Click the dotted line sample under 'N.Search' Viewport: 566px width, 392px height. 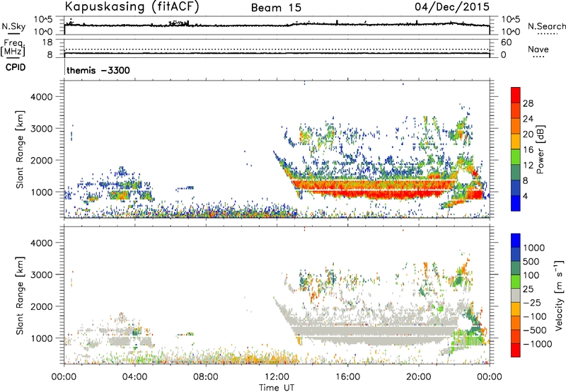tap(547, 34)
